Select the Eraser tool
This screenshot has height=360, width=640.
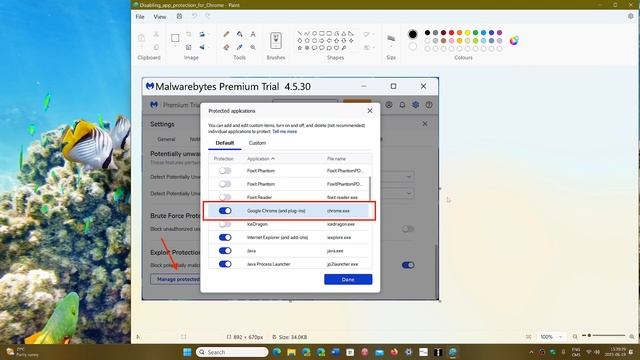click(226, 47)
